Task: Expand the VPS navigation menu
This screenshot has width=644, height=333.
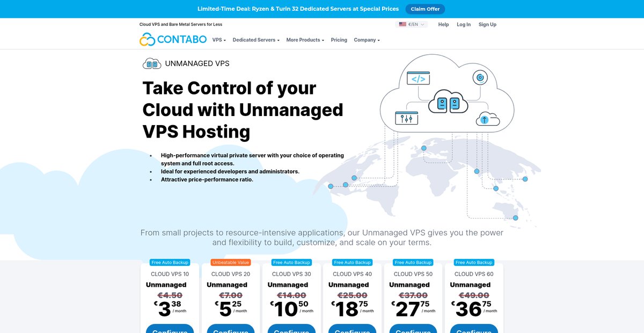Action: pos(219,40)
